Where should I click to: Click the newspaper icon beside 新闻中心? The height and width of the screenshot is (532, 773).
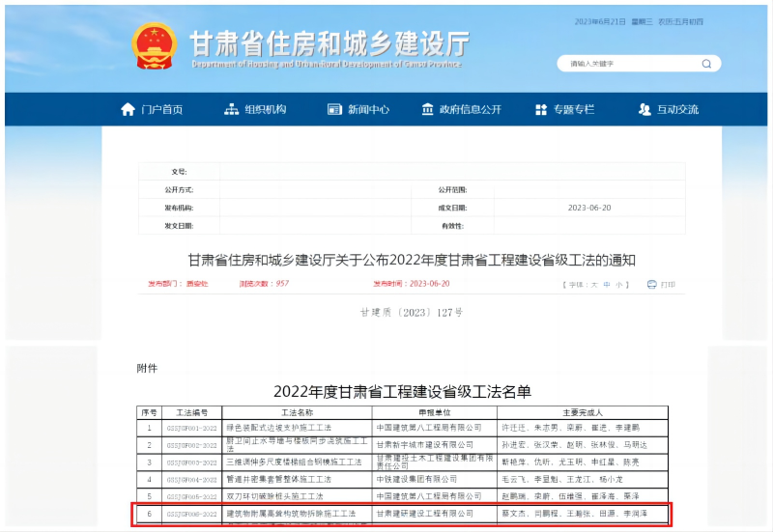[335, 109]
